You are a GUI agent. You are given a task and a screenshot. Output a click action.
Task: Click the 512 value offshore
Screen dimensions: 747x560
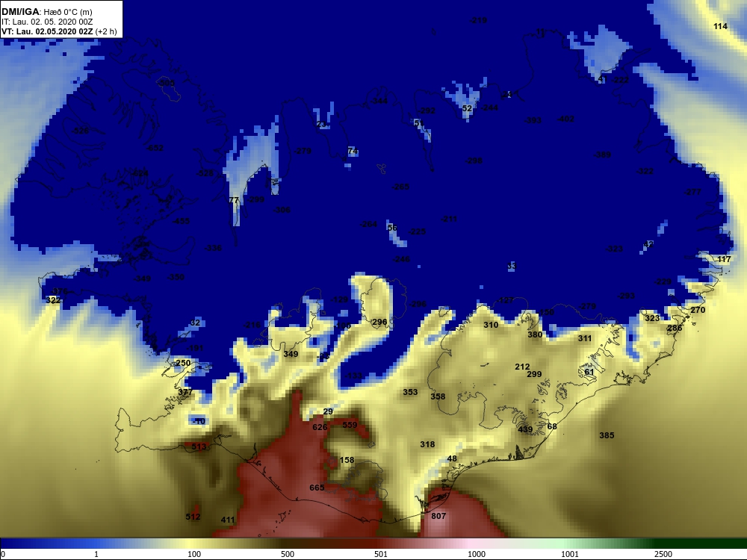point(193,517)
